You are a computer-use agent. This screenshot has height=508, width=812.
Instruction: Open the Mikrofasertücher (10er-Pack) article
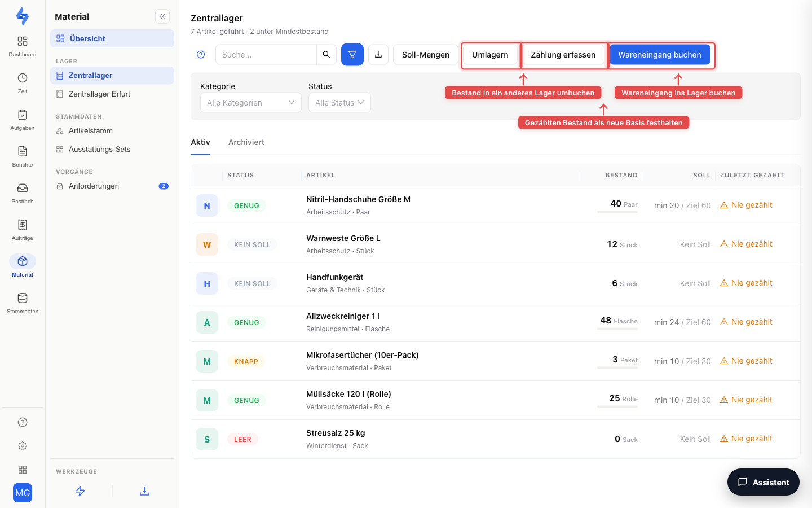(x=363, y=355)
